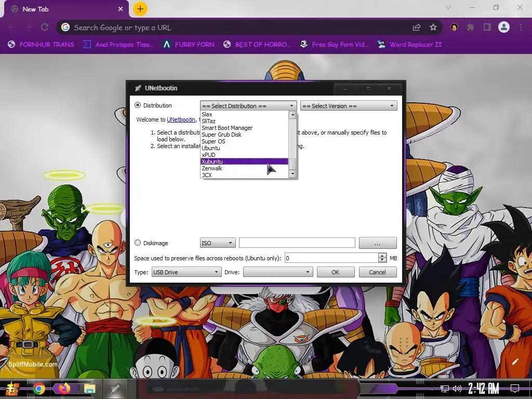Pick Smart Boot Manager in the list
Viewport: 532px width, 399px height.
244,128
